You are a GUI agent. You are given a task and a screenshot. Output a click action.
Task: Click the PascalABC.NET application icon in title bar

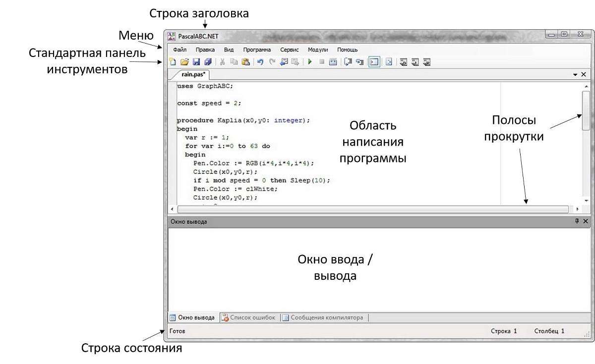[x=172, y=36]
